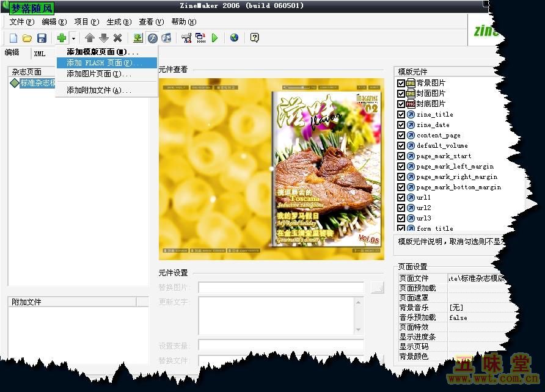Click the New file icon
This screenshot has height=392, width=545.
tap(13, 38)
